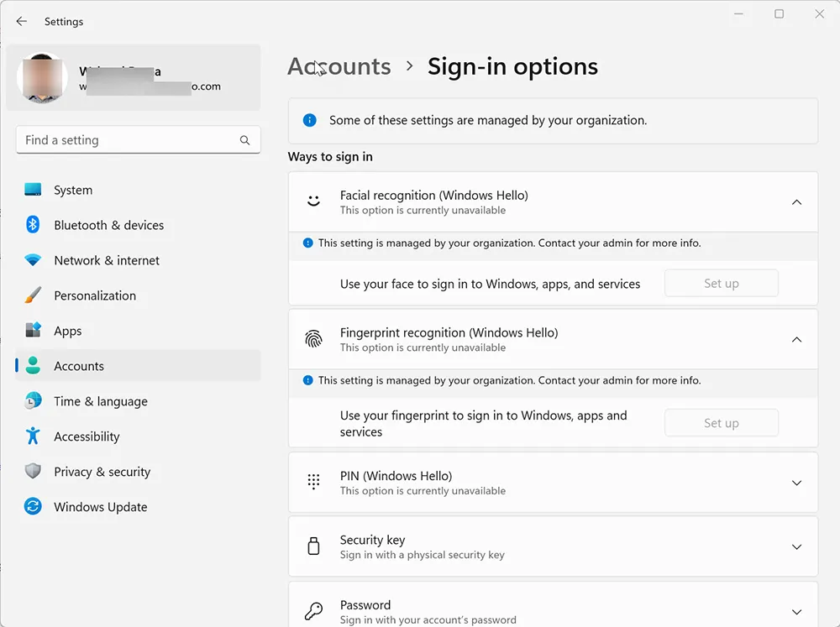The width and height of the screenshot is (840, 627).
Task: Click the search magnifier icon
Action: [244, 140]
